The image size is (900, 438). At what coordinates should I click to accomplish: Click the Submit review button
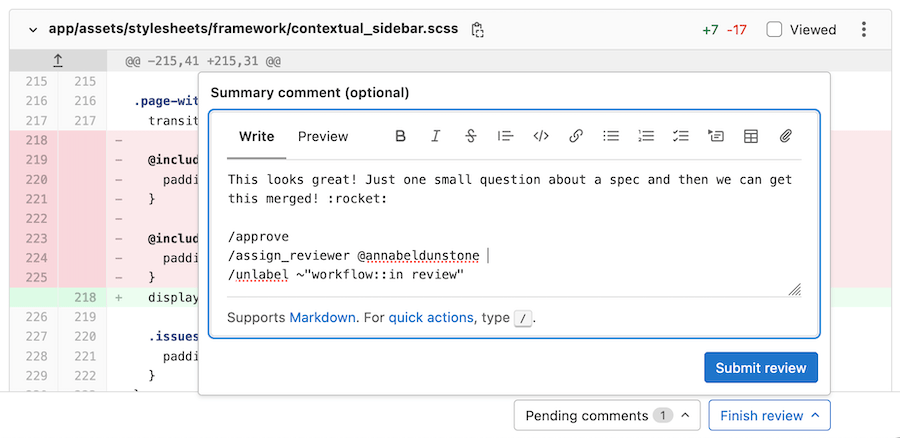click(x=761, y=367)
